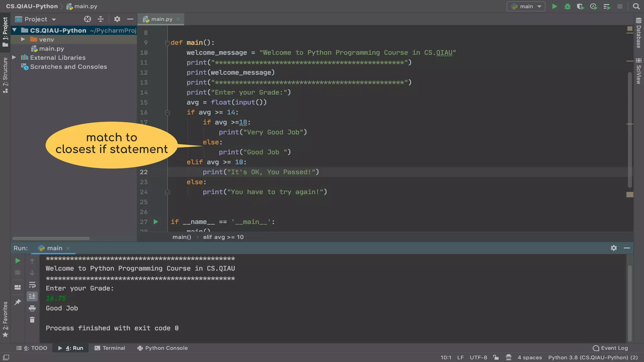Select main.py in the project tree
Image resolution: width=644 pixels, height=362 pixels.
[51, 48]
